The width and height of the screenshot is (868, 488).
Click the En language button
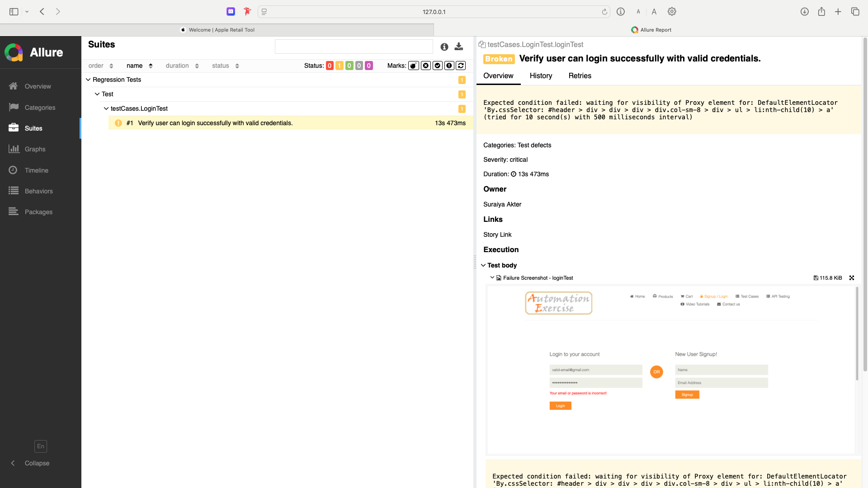pyautogui.click(x=41, y=446)
